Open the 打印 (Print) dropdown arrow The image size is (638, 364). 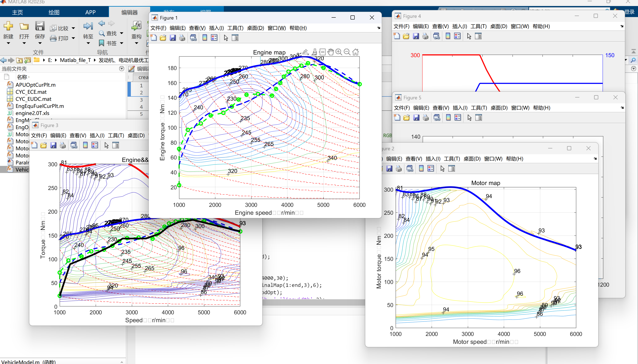click(x=73, y=38)
